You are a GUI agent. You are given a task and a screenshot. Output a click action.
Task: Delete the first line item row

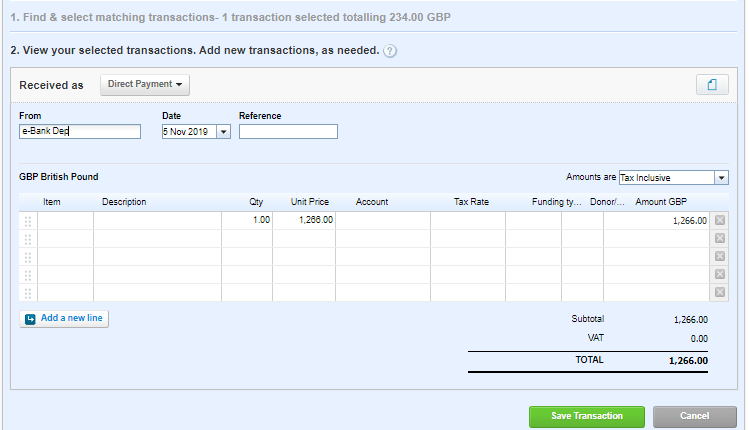719,221
